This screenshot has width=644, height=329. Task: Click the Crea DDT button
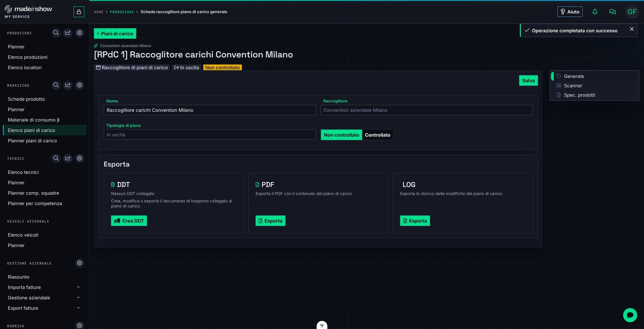[129, 221]
